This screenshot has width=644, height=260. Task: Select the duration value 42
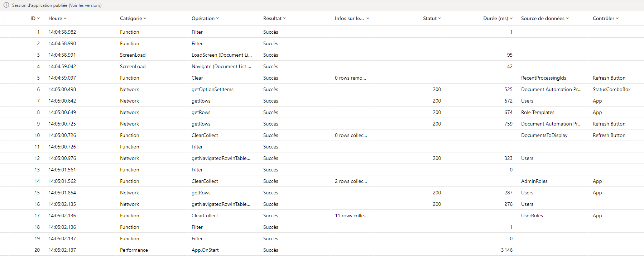coord(510,66)
